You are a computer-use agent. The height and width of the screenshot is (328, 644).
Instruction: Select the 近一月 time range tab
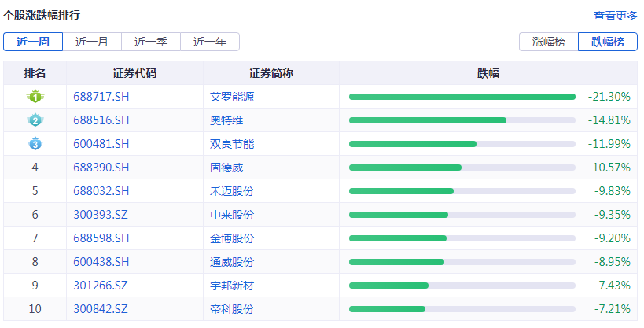[x=91, y=42]
